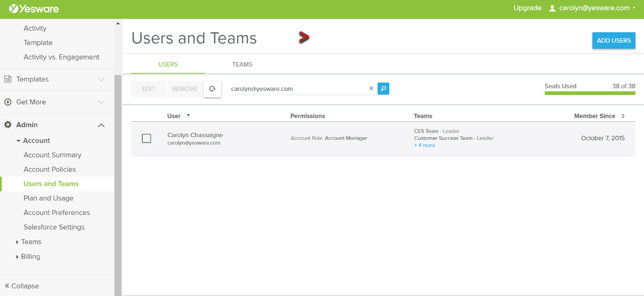The width and height of the screenshot is (644, 296).
Task: Open Account Summary page
Action: click(x=53, y=155)
